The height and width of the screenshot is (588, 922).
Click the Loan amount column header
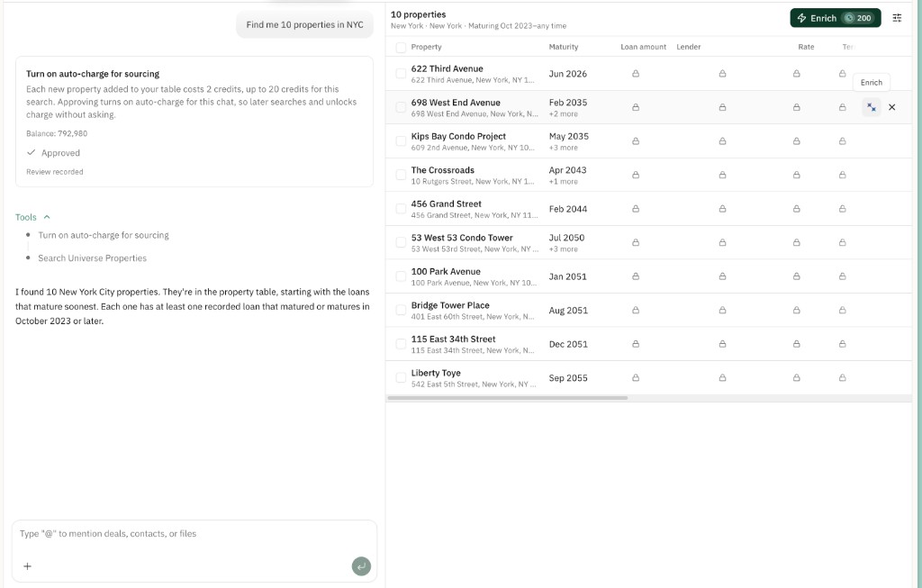643,47
